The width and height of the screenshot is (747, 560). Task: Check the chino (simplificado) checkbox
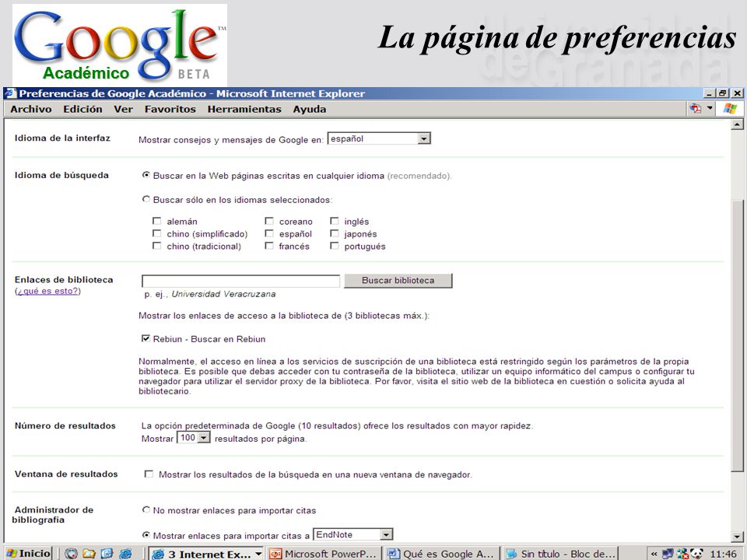tap(156, 233)
